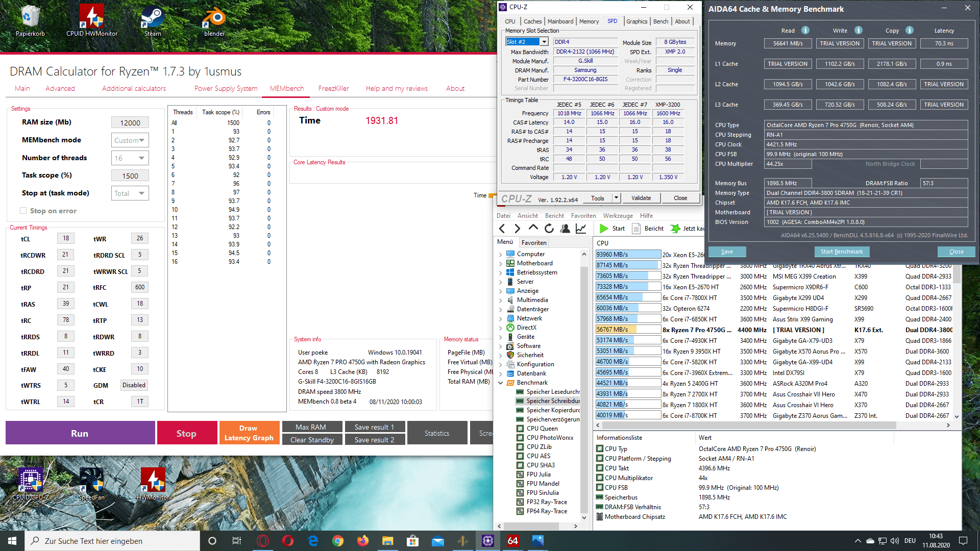Image resolution: width=980 pixels, height=551 pixels.
Task: Click the green Start play icon in AIDA64
Action: pyautogui.click(x=604, y=229)
